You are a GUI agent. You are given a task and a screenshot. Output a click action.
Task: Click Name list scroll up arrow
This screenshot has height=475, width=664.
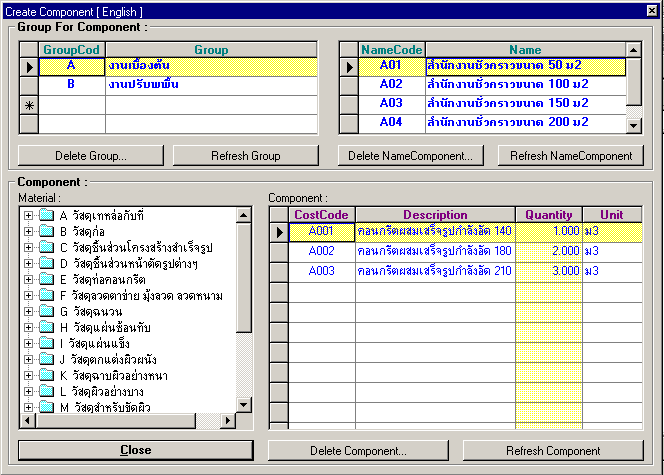tap(634, 50)
